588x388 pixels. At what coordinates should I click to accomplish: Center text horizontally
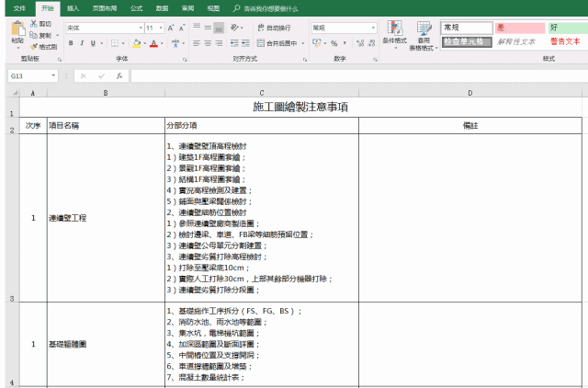click(x=208, y=43)
